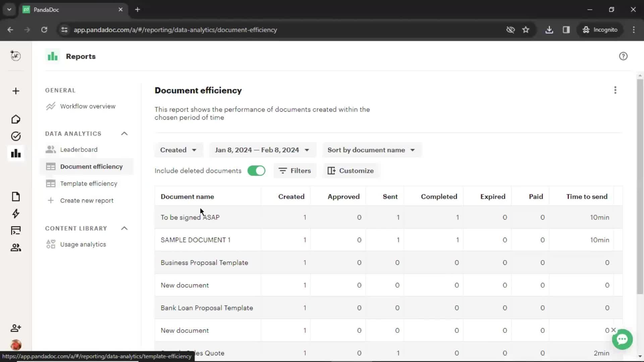Click 'Business Proposal Template' document name
The image size is (644, 362).
(x=204, y=263)
